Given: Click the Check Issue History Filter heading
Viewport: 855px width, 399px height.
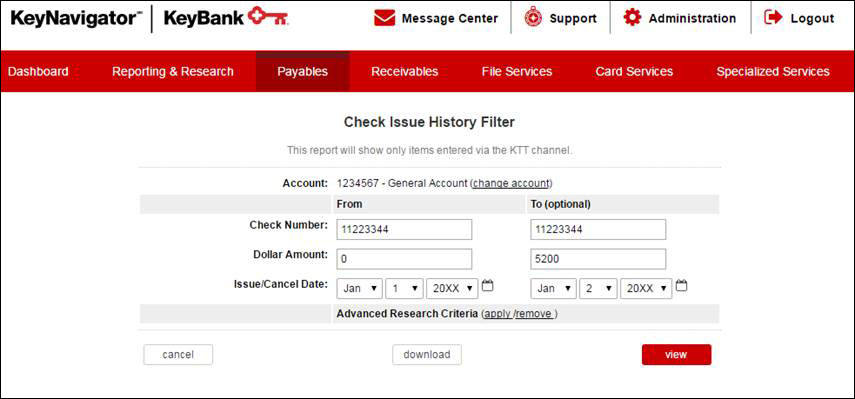Looking at the screenshot, I should pyautogui.click(x=429, y=123).
